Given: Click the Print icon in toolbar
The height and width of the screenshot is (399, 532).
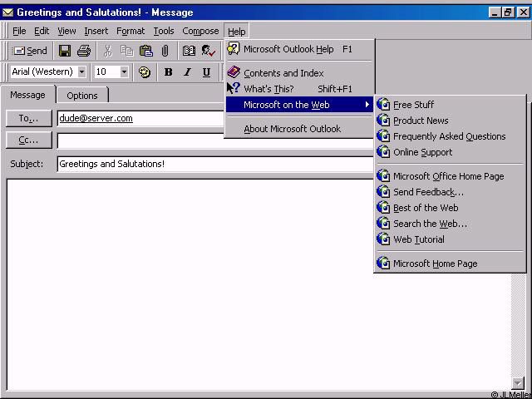Looking at the screenshot, I should (x=84, y=52).
